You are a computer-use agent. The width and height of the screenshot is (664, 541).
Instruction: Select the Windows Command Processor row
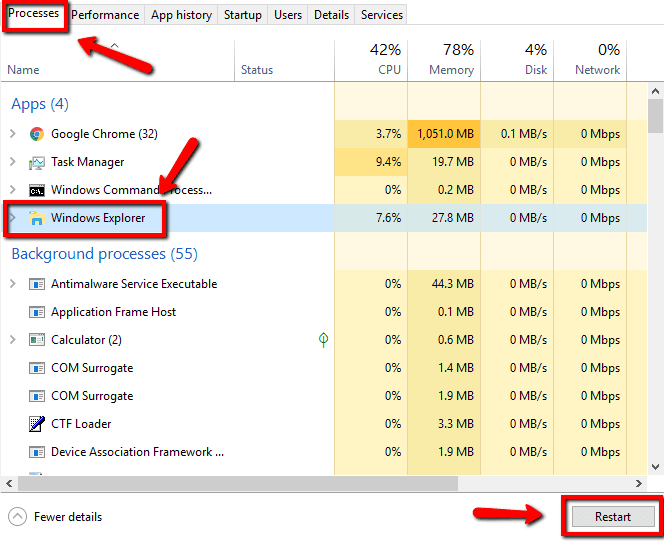point(324,190)
